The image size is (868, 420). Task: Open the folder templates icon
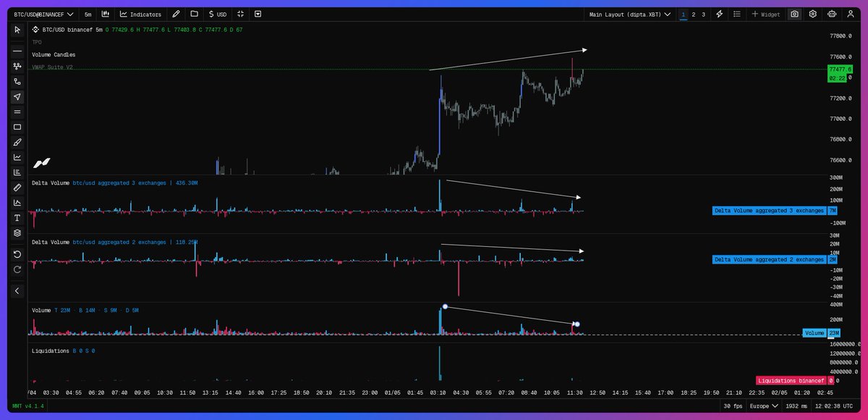click(x=194, y=14)
